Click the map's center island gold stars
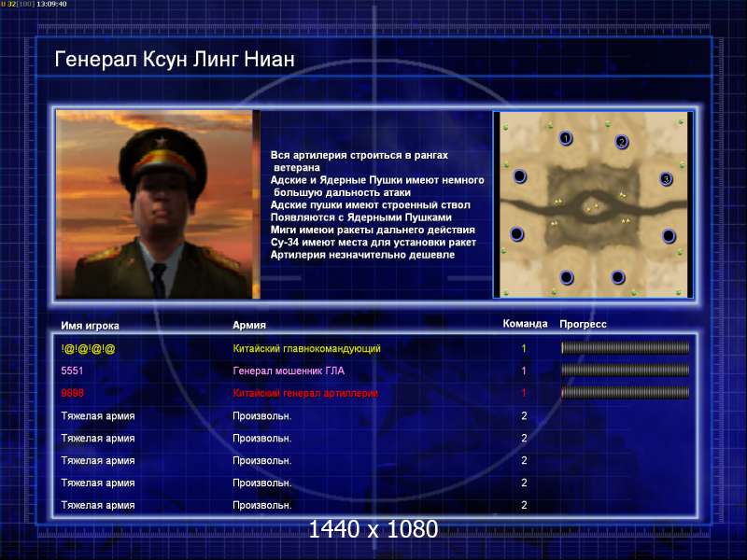 coord(592,207)
